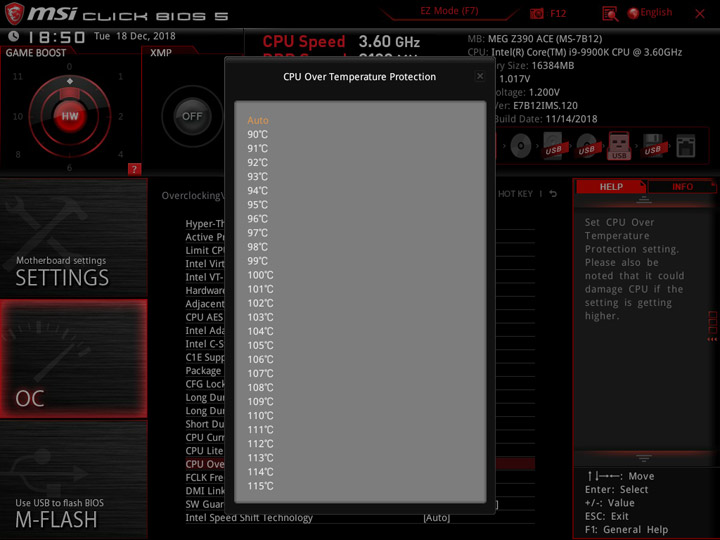Open Game Boost help question mark
720x540 pixels.
tap(134, 169)
